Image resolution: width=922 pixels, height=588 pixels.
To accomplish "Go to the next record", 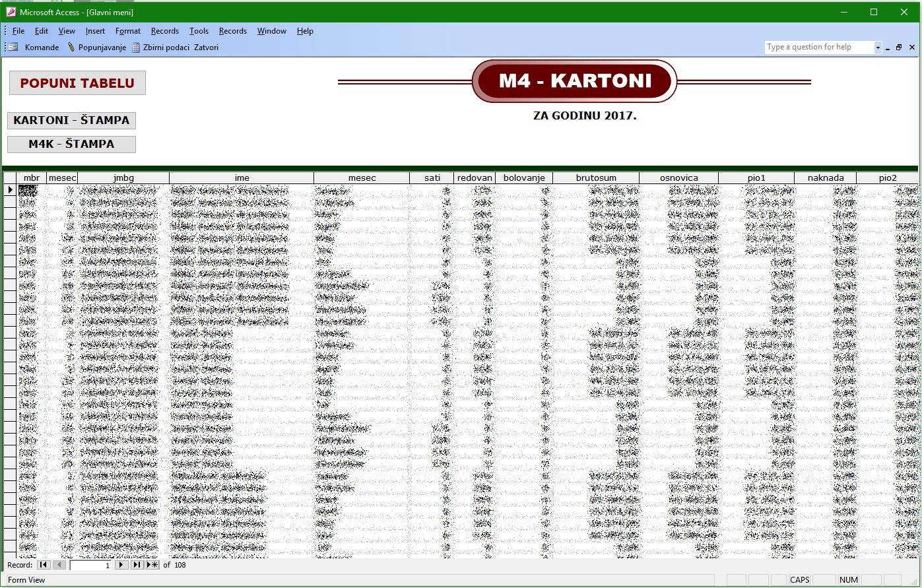I will pos(121,565).
